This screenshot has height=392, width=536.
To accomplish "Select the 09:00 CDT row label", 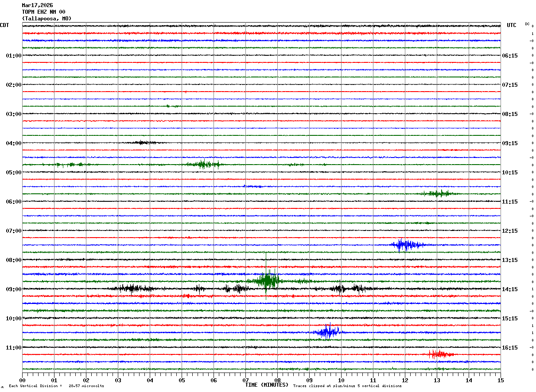I will 13,289.
